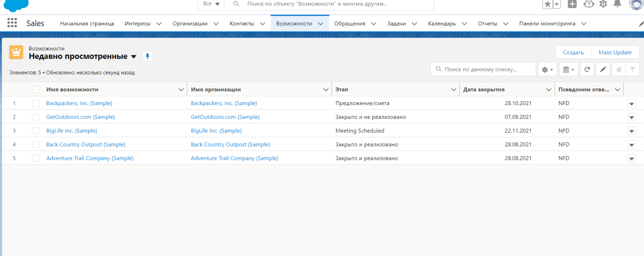
Task: Open user profile avatar
Action: tap(636, 4)
